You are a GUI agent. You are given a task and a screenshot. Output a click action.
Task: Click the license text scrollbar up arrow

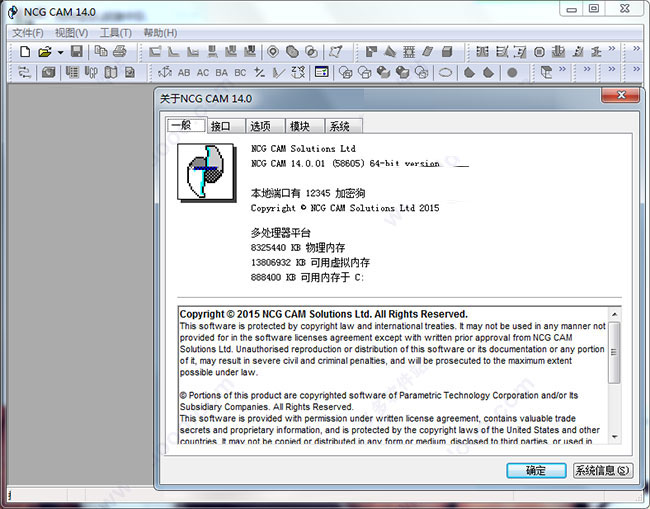tap(614, 314)
